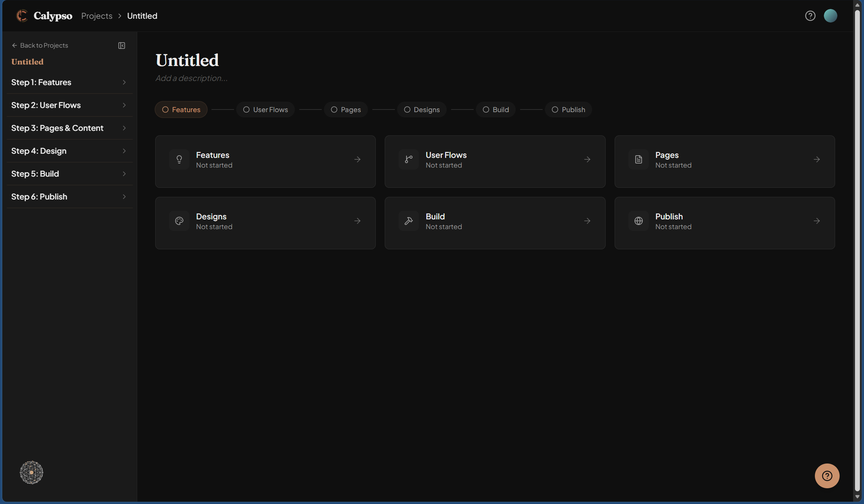864x504 pixels.
Task: Click the Build hammer icon
Action: point(409,220)
